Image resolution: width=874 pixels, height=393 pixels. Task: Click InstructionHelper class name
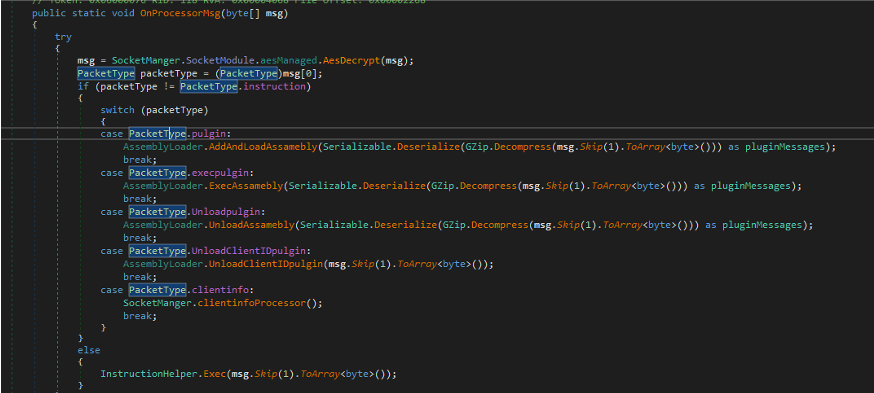tap(148, 374)
